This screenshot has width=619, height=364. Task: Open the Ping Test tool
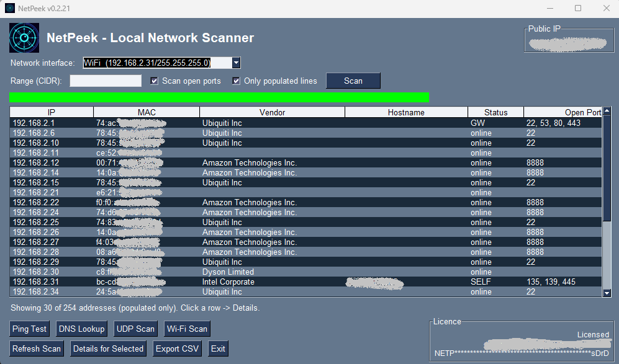[x=29, y=329]
